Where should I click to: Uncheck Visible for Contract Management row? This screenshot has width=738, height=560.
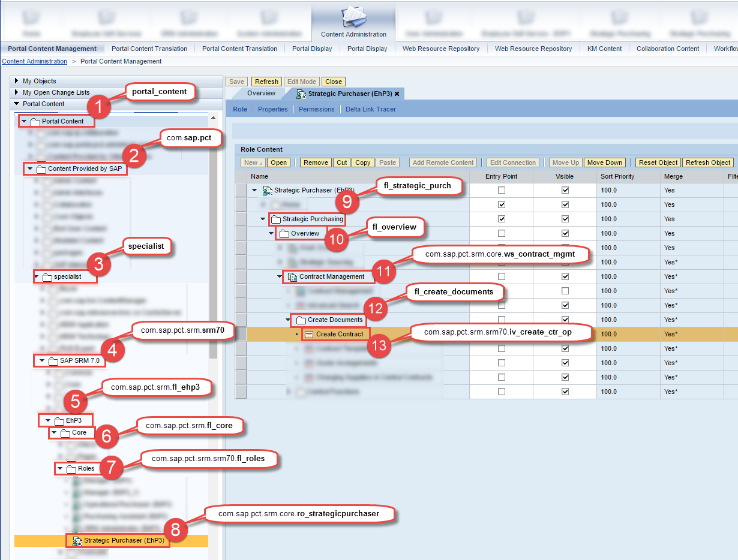[x=565, y=276]
